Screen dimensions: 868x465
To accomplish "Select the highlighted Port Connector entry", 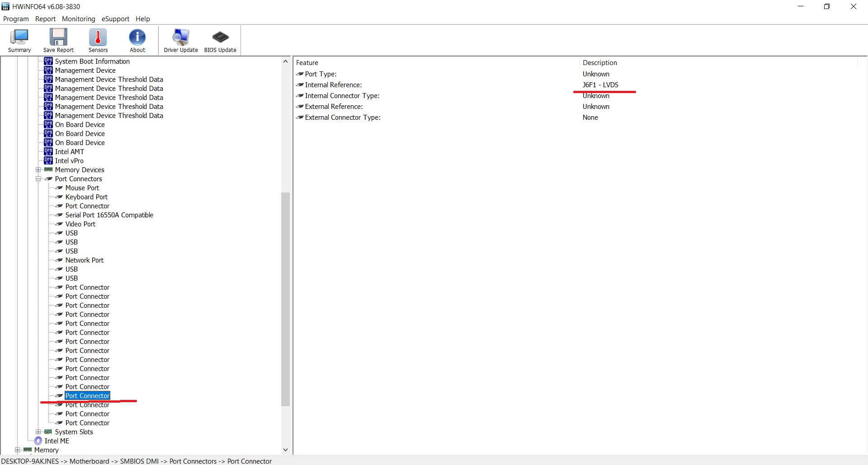I will 88,396.
